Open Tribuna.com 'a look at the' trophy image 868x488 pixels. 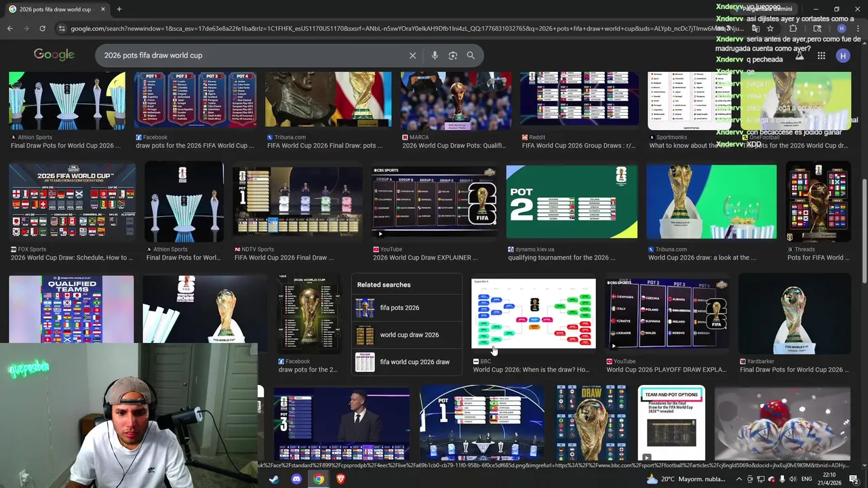click(711, 202)
